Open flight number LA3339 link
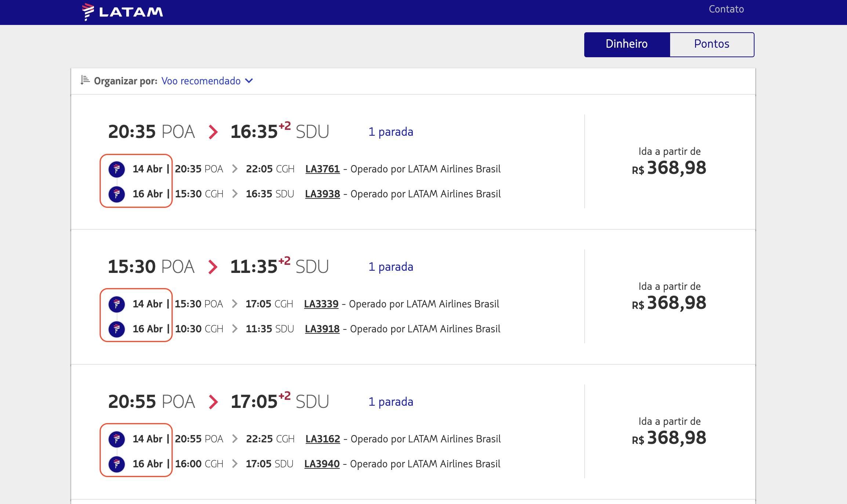Viewport: 847px width, 504px height. [x=321, y=304]
